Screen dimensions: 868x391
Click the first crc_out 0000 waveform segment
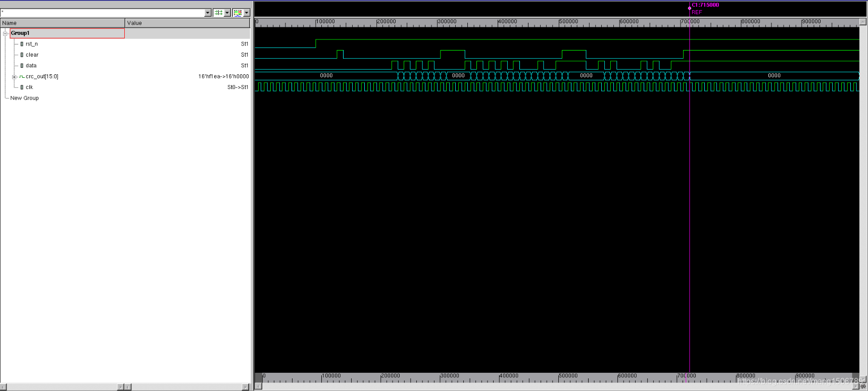tap(326, 76)
